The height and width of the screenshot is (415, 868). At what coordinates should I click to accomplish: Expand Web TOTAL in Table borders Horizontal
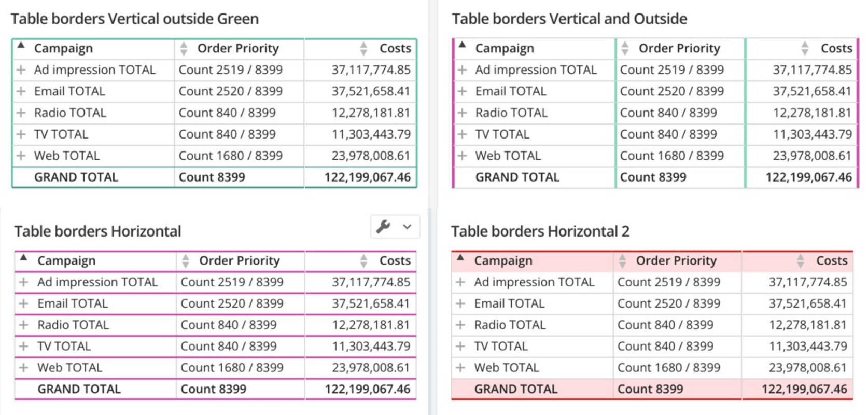(x=23, y=368)
